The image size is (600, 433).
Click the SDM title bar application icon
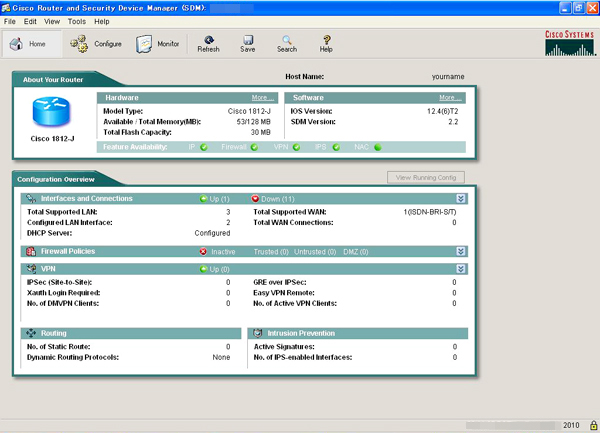tap(6, 8)
